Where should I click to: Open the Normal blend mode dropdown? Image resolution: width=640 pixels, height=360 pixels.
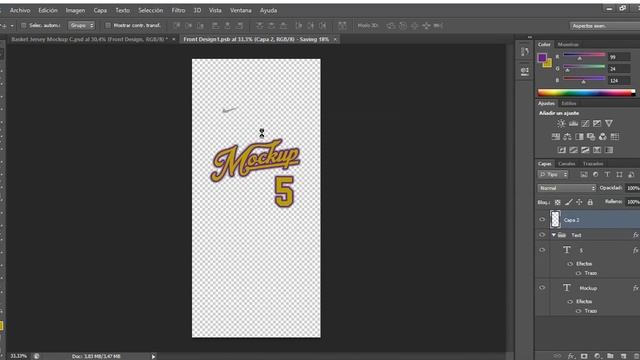pos(567,188)
